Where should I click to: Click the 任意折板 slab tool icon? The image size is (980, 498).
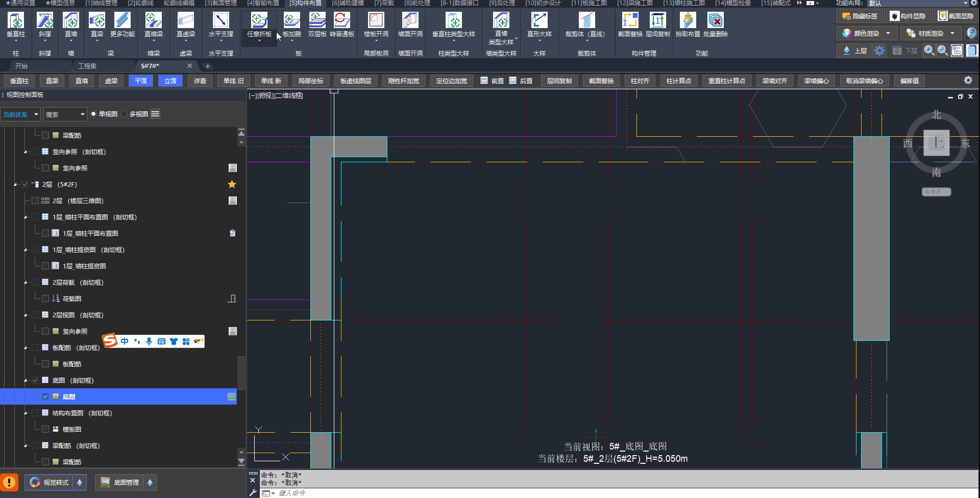(x=259, y=21)
